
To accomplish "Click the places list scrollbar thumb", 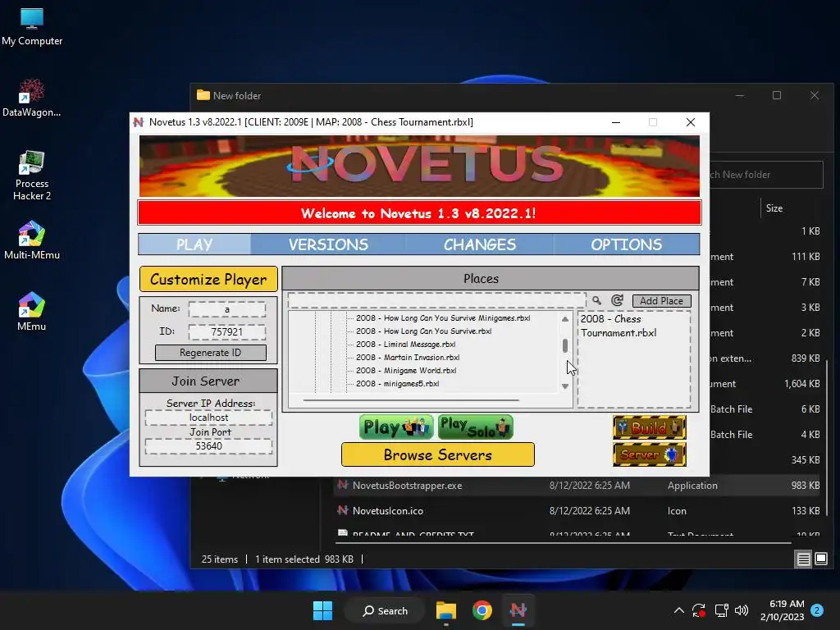I will (564, 346).
